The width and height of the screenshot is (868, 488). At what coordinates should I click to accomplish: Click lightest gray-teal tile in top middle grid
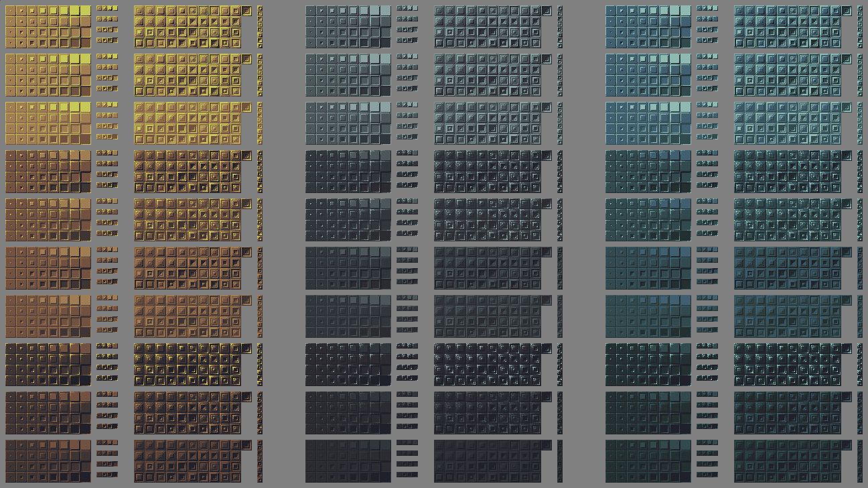384,11
